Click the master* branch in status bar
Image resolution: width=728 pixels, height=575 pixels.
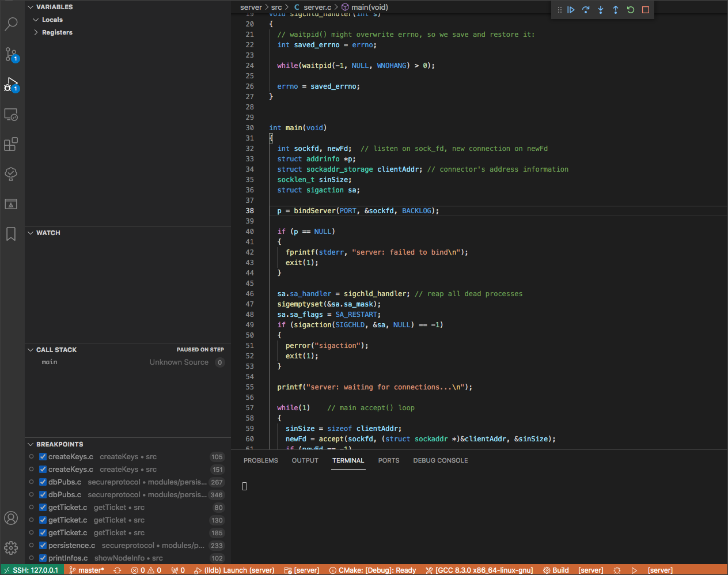[x=87, y=570]
